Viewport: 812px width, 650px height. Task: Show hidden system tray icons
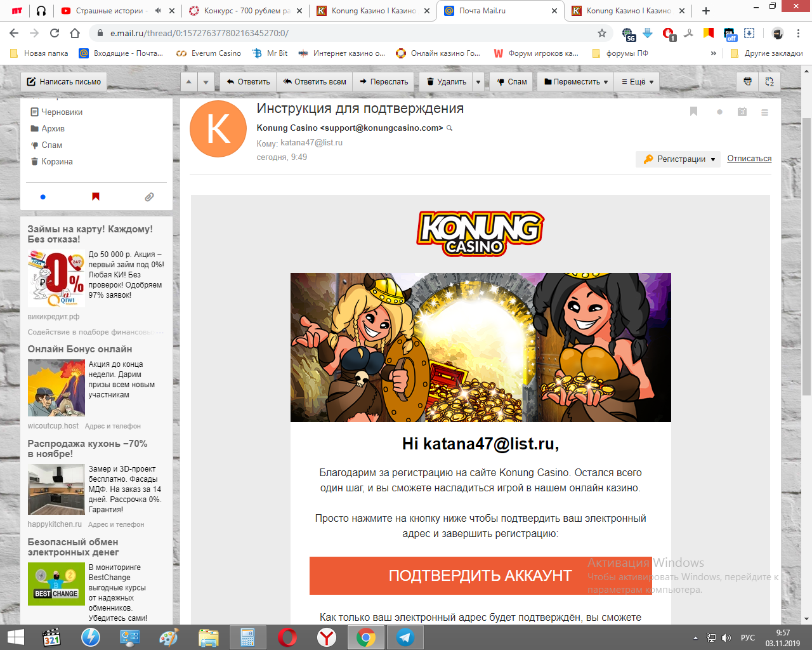695,638
